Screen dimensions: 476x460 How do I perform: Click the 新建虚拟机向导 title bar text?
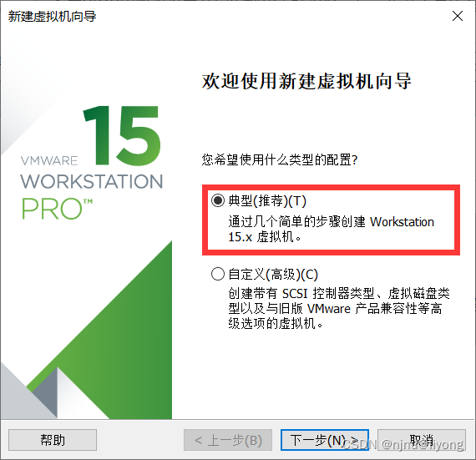[x=53, y=16]
